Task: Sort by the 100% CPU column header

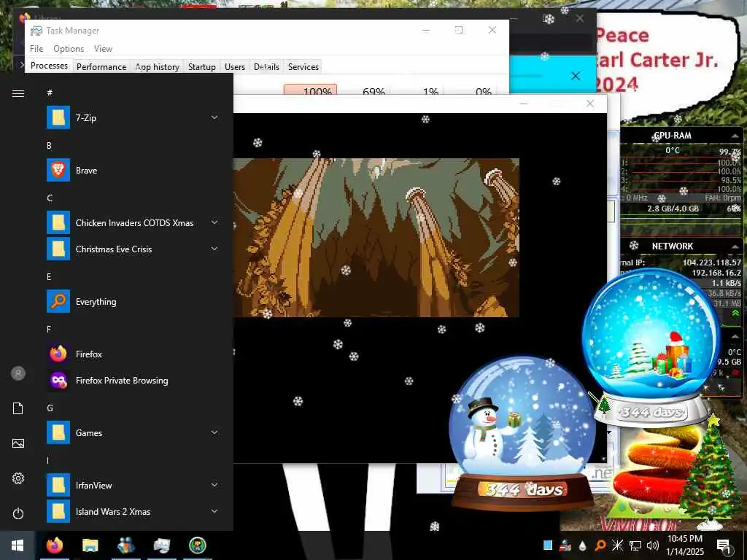Action: pyautogui.click(x=310, y=90)
